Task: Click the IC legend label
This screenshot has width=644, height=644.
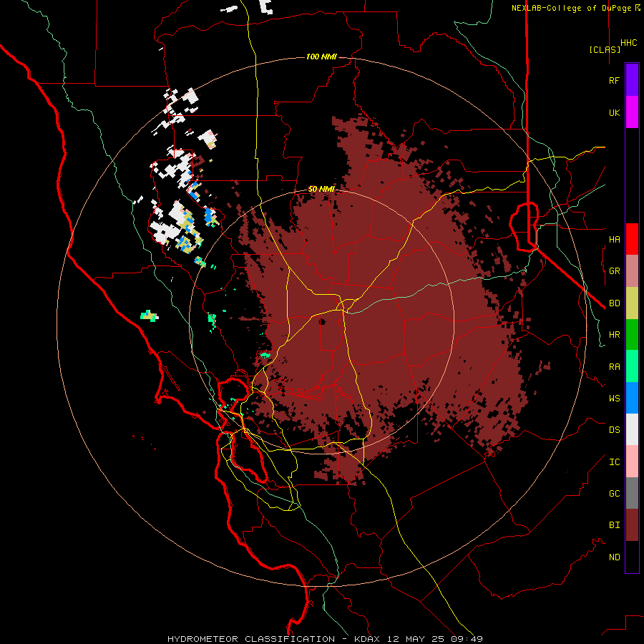Action: 614,462
